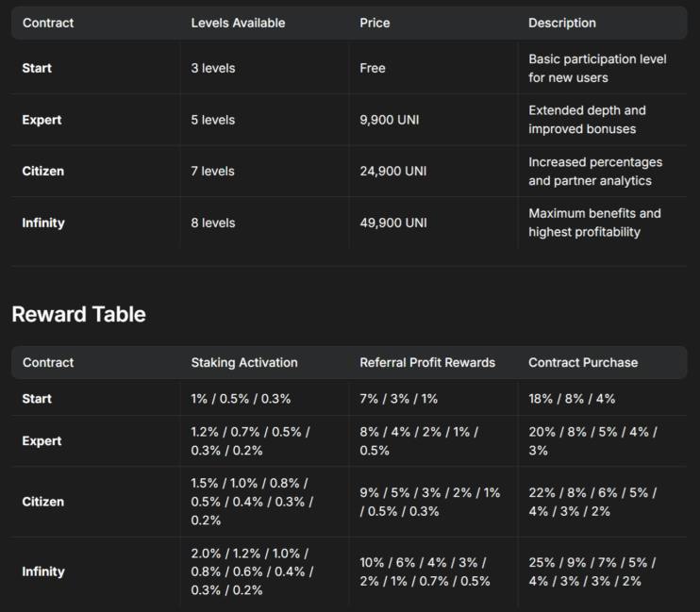Click the 18% / 8% / 4% cell
Screen dimensions: 700x612
pyautogui.click(x=572, y=399)
